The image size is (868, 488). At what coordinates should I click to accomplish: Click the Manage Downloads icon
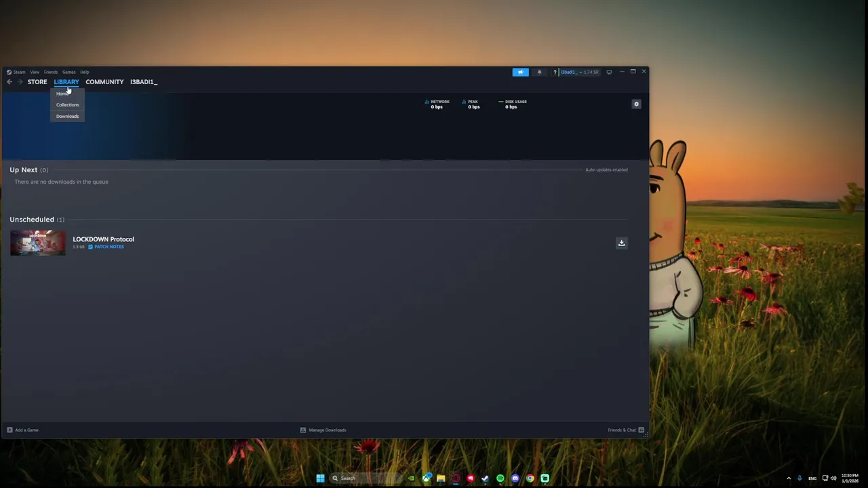[303, 430]
